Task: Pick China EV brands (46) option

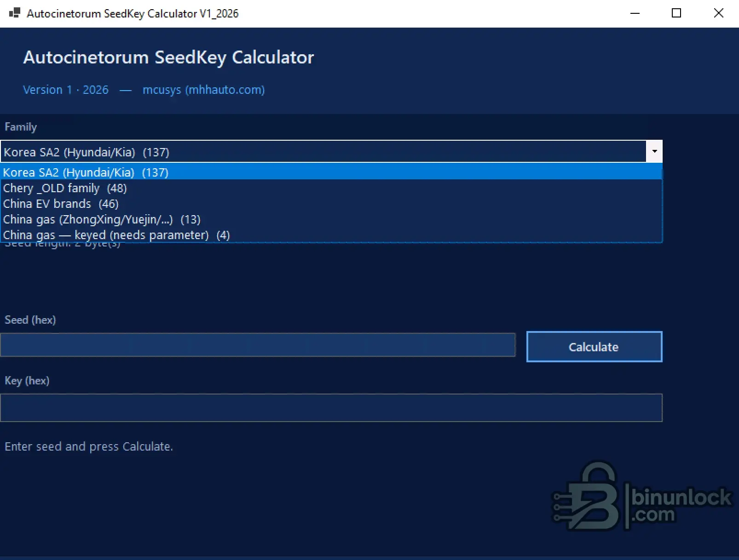Action: point(331,204)
